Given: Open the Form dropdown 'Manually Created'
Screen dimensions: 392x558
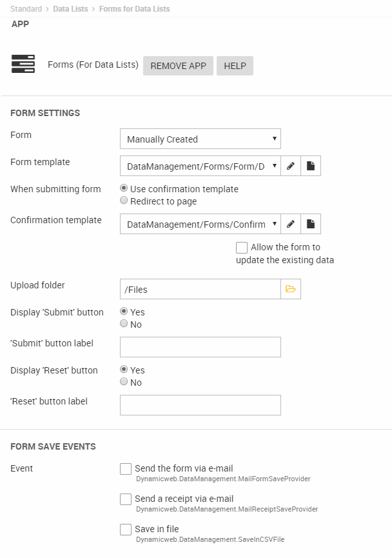Looking at the screenshot, I should (x=200, y=139).
